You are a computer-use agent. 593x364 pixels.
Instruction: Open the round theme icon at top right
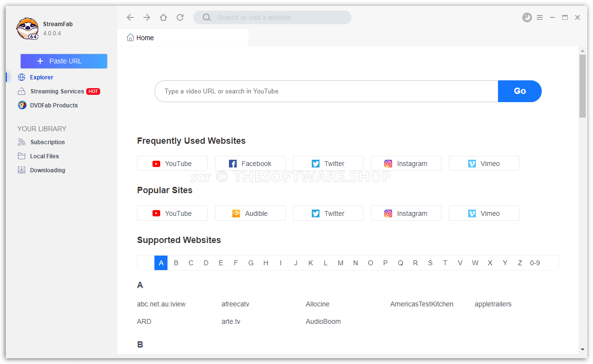point(527,17)
